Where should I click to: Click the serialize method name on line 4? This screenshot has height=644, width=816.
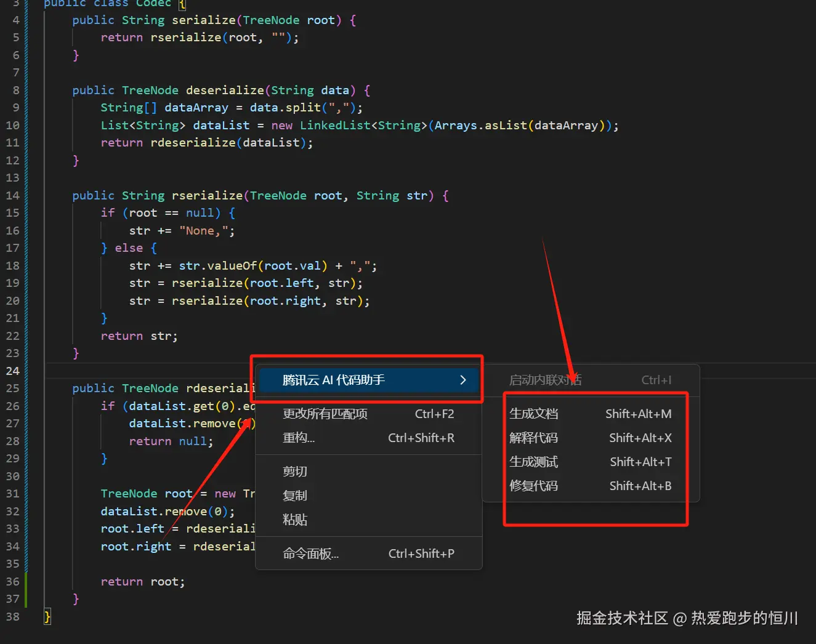[x=203, y=20]
